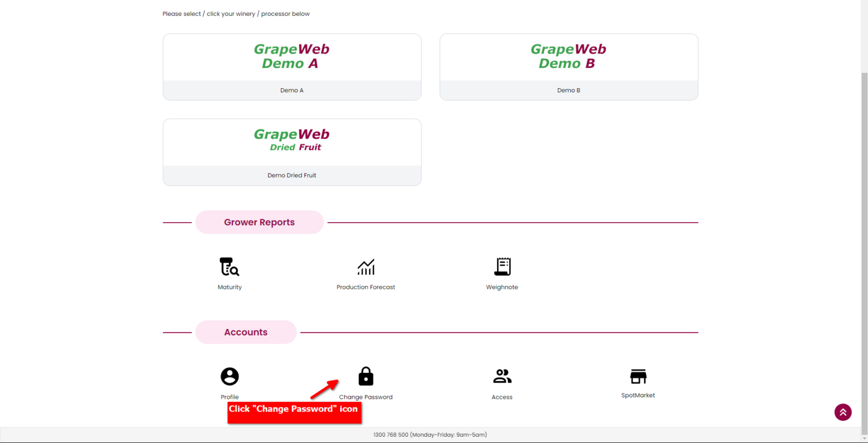
Task: Click the Grower Reports section heading
Action: click(x=259, y=222)
